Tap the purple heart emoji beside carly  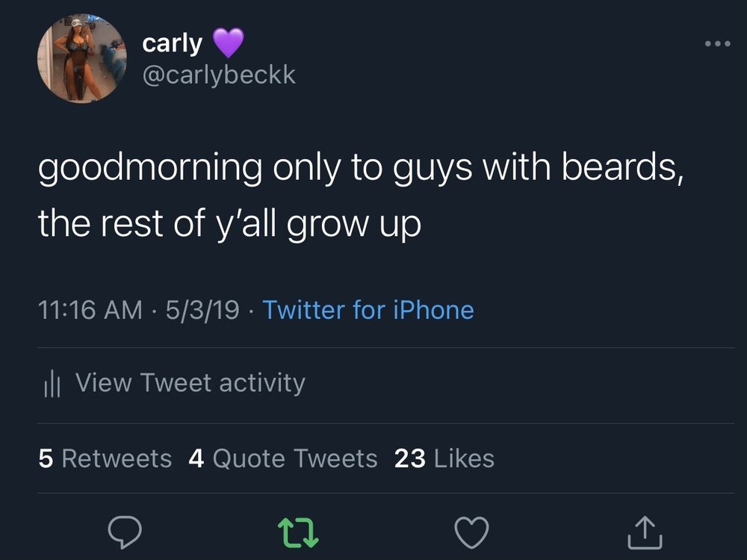228,43
